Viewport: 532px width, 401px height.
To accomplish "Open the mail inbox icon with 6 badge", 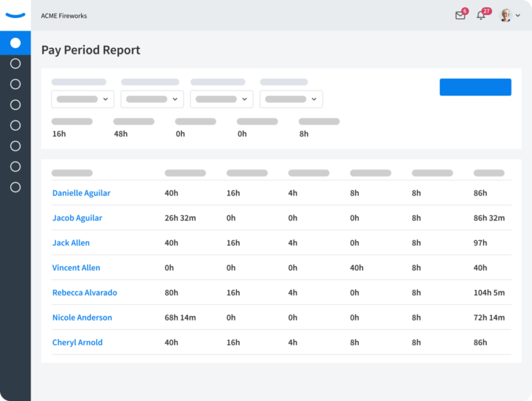I will [461, 15].
